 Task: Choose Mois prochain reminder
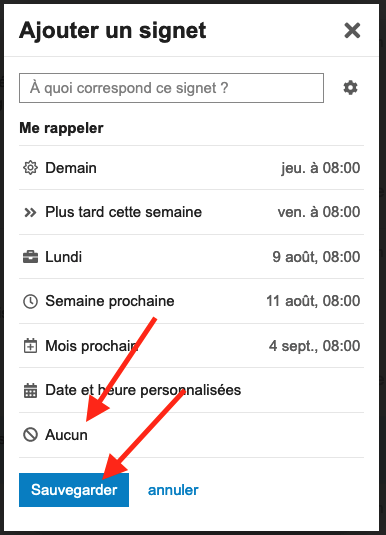click(x=191, y=346)
